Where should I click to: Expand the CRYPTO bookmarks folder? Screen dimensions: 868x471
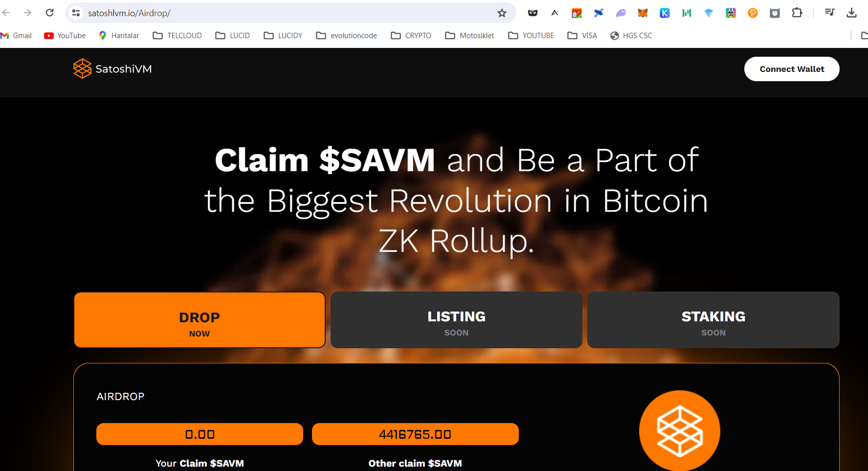click(411, 36)
